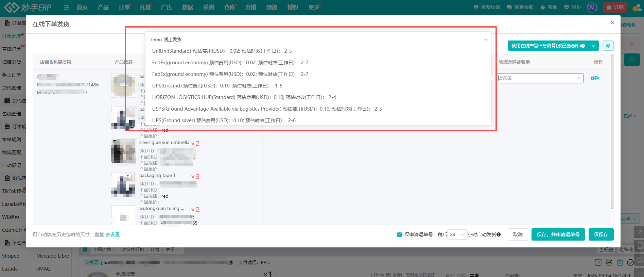The width and height of the screenshot is (644, 277).
Task: Click the help icon on 使用在线产品信息测算 button
Action: coord(583,46)
